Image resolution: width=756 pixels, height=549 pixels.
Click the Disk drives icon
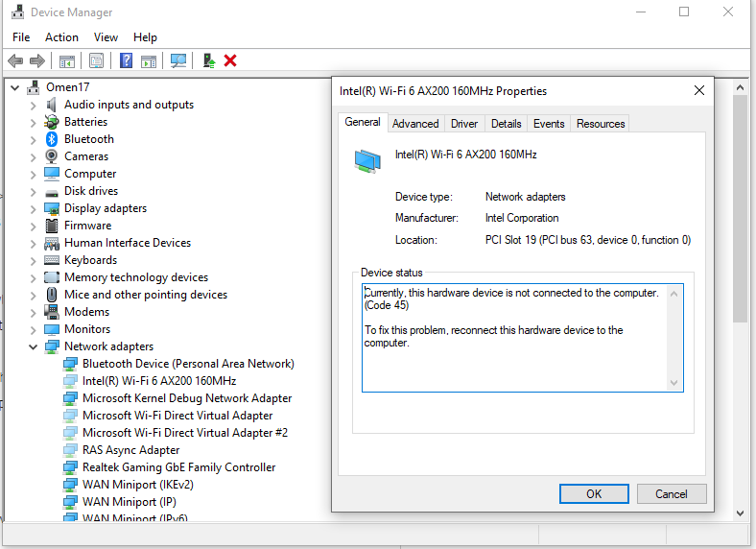[x=52, y=193]
